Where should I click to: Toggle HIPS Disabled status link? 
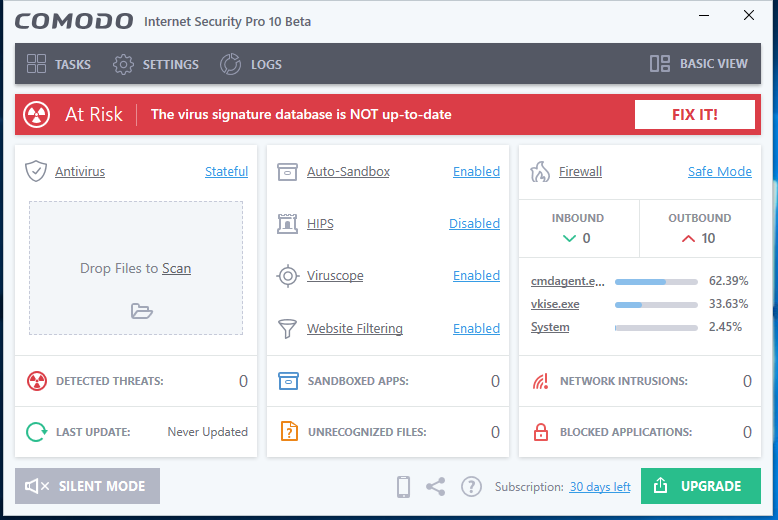pyautogui.click(x=474, y=224)
